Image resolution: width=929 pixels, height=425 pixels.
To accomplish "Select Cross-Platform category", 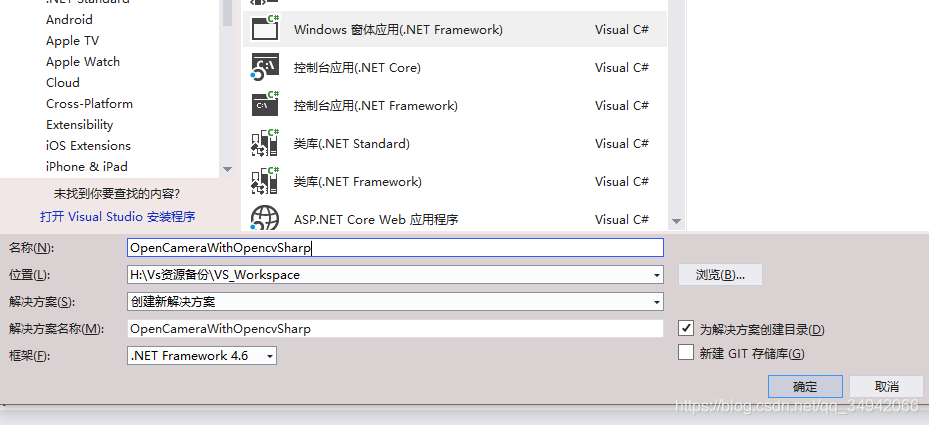I will pyautogui.click(x=89, y=104).
